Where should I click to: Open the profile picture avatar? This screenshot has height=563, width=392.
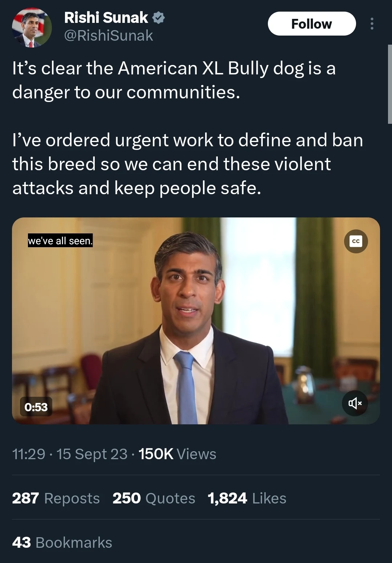tap(32, 28)
